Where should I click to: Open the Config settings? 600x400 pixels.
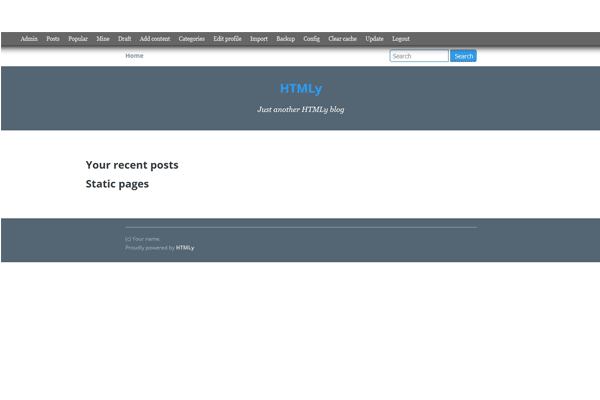pyautogui.click(x=312, y=39)
